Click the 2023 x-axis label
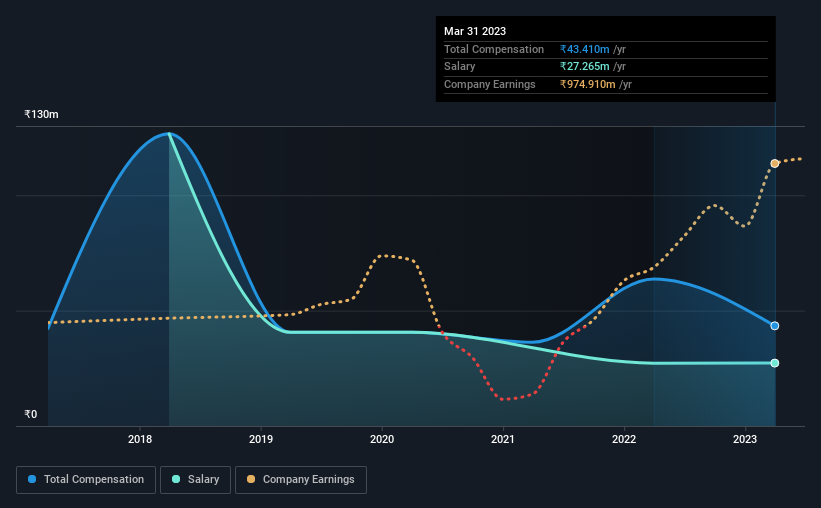821x508 pixels. click(x=745, y=439)
